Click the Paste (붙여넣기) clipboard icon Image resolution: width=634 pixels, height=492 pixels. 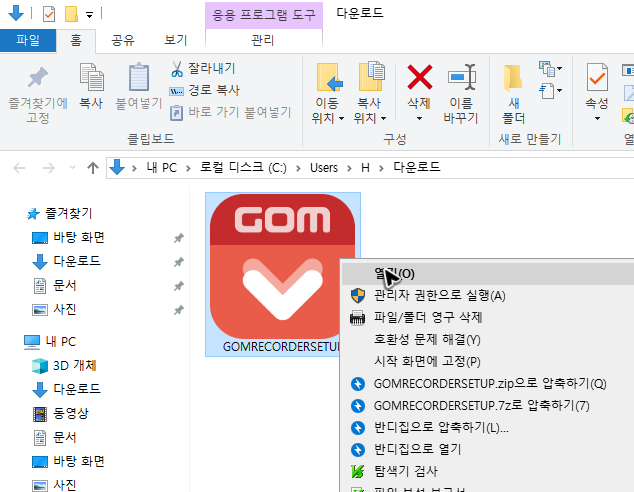pos(139,77)
